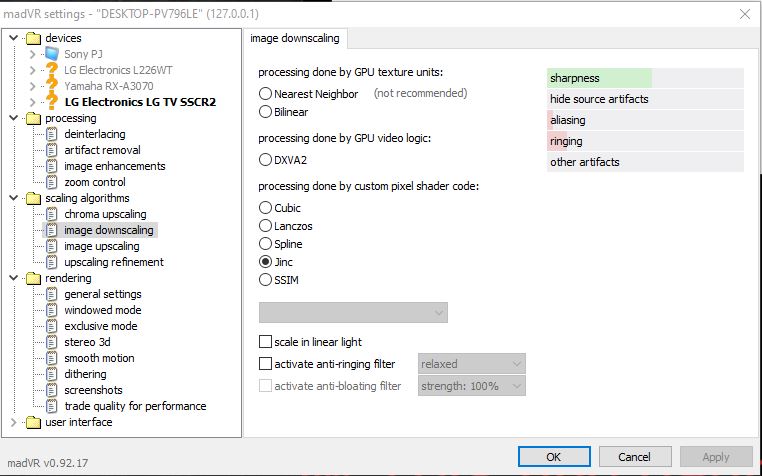Select image downscaling in the settings tree
The height and width of the screenshot is (476, 762).
click(x=109, y=230)
